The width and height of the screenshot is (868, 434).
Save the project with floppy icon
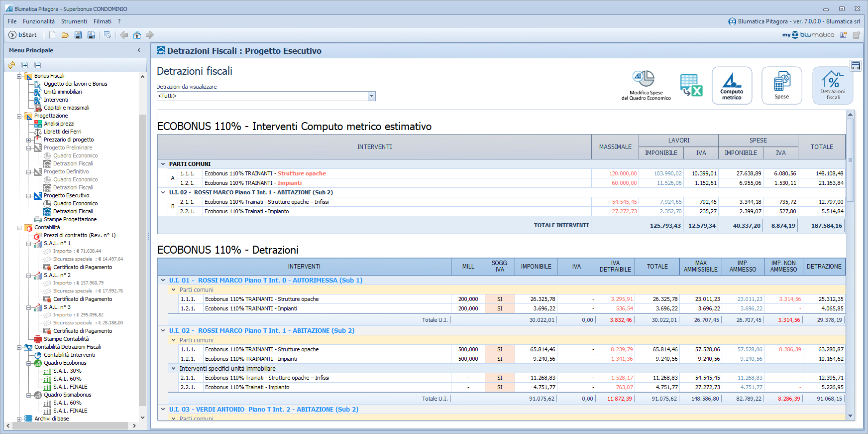click(x=78, y=35)
